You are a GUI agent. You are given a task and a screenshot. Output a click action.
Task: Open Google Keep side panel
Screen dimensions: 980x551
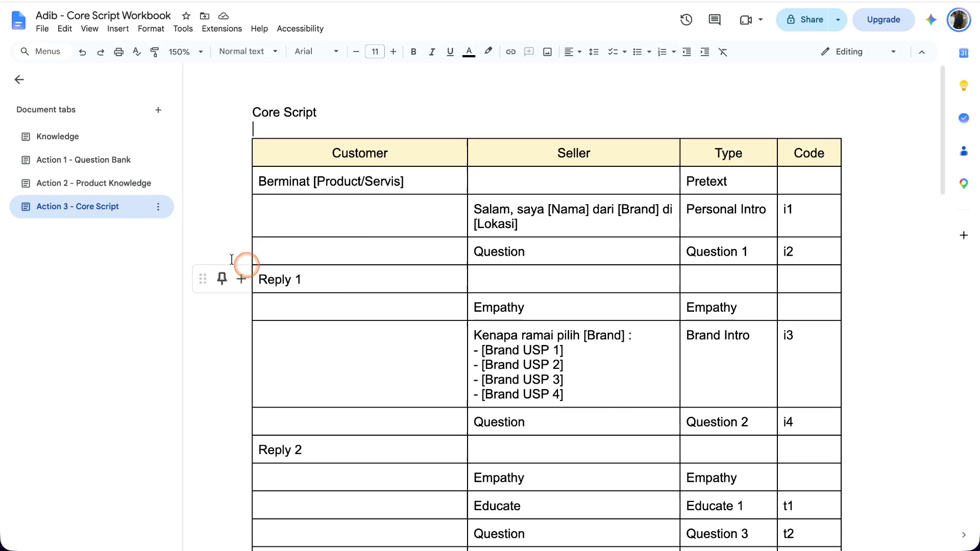(x=964, y=85)
